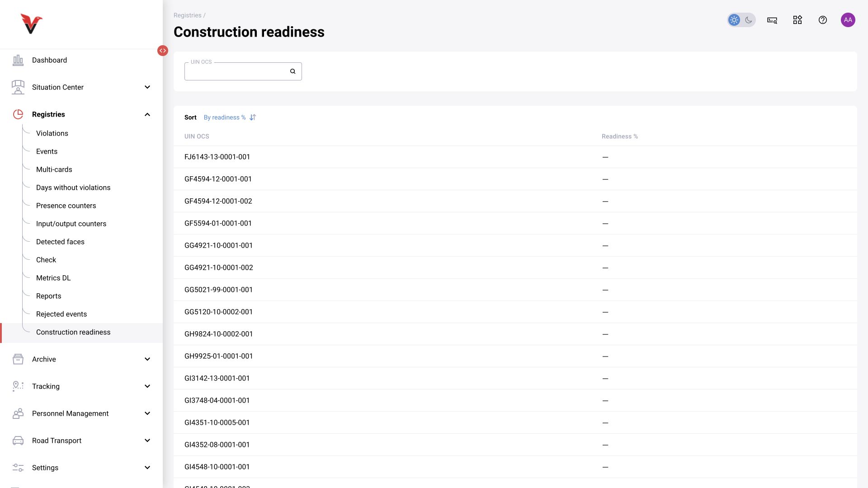Click the Registries pie icon
Image resolution: width=868 pixels, height=488 pixels.
click(18, 114)
